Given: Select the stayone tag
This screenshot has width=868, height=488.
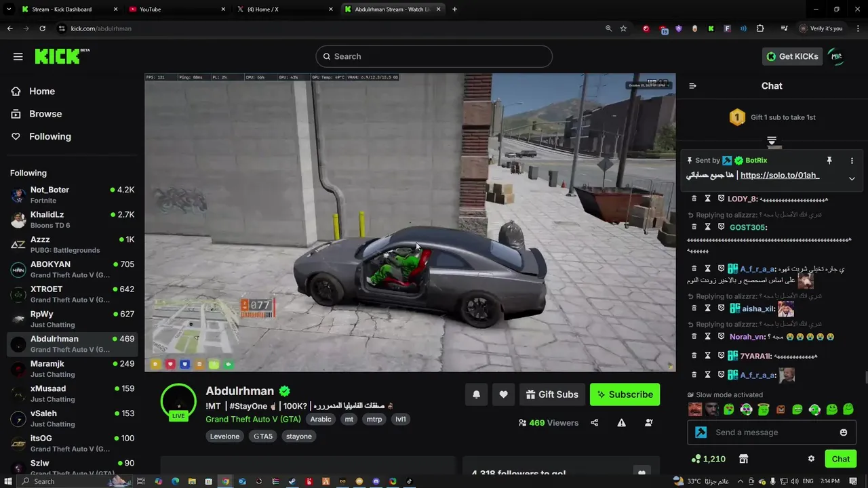Looking at the screenshot, I should (x=299, y=436).
